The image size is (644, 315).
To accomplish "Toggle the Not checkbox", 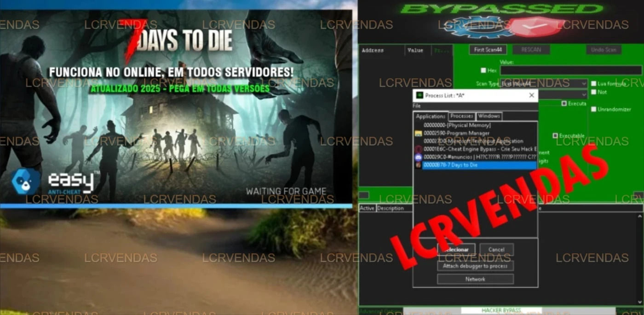I will (593, 92).
